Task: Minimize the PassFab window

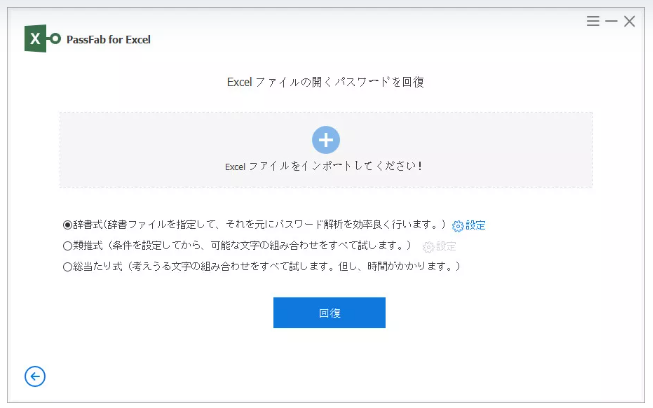Action: [611, 21]
